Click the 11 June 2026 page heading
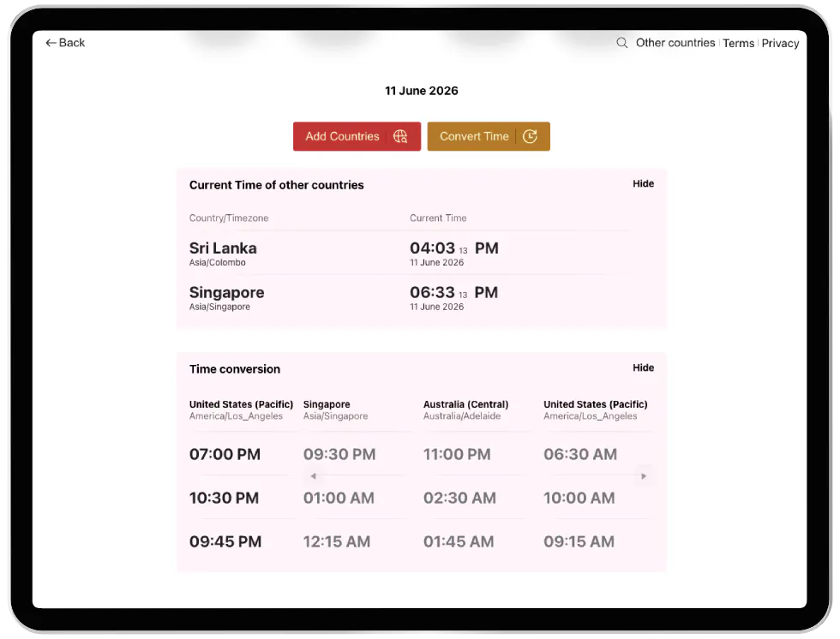The width and height of the screenshot is (840, 639). [x=422, y=91]
